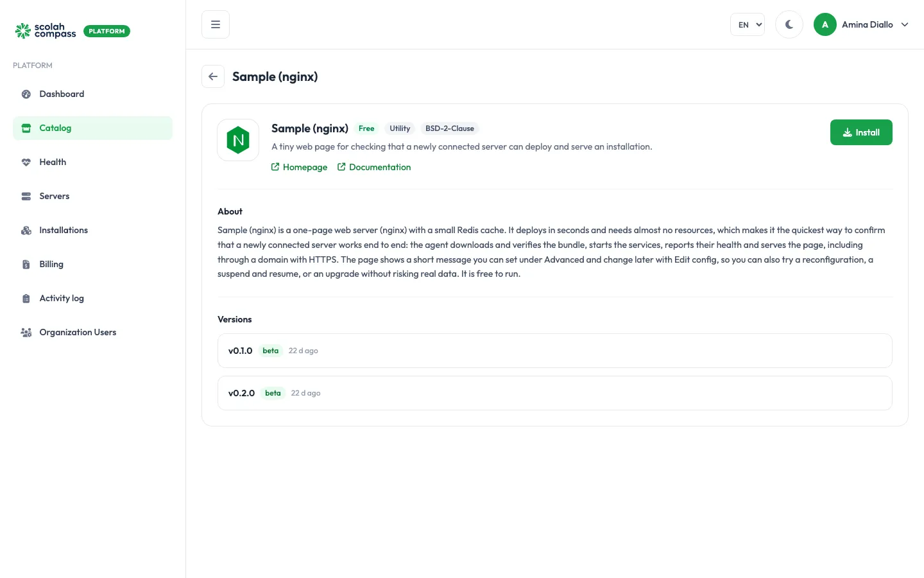Open the EN language dropdown
The height and width of the screenshot is (578, 924).
(748, 24)
